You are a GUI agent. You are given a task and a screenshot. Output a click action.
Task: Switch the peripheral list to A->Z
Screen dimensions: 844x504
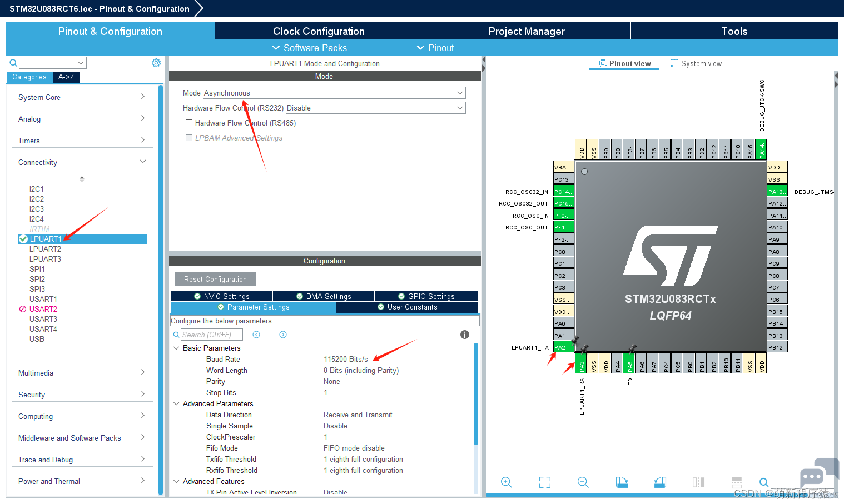(x=66, y=77)
